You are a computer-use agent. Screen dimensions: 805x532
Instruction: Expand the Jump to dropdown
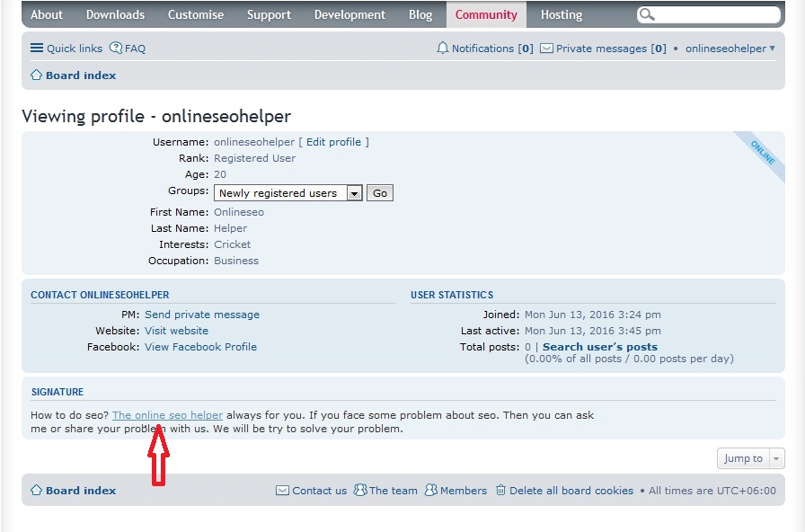tap(750, 458)
